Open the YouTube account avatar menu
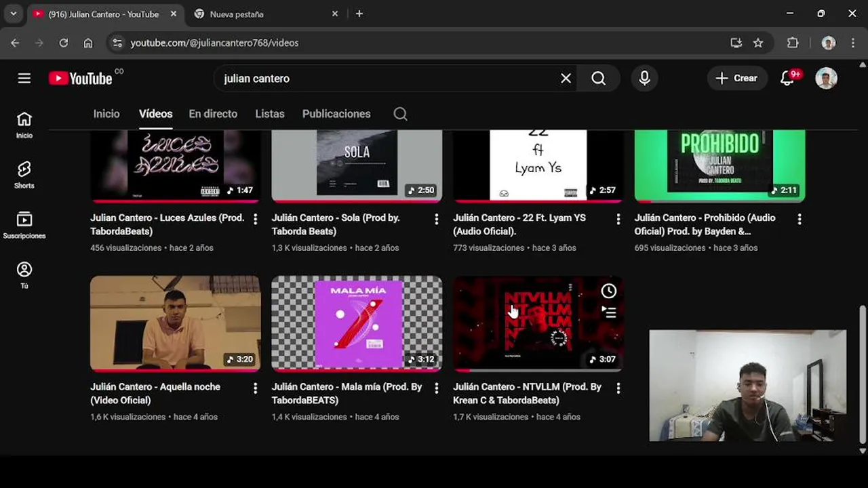The width and height of the screenshot is (868, 488). (x=826, y=79)
